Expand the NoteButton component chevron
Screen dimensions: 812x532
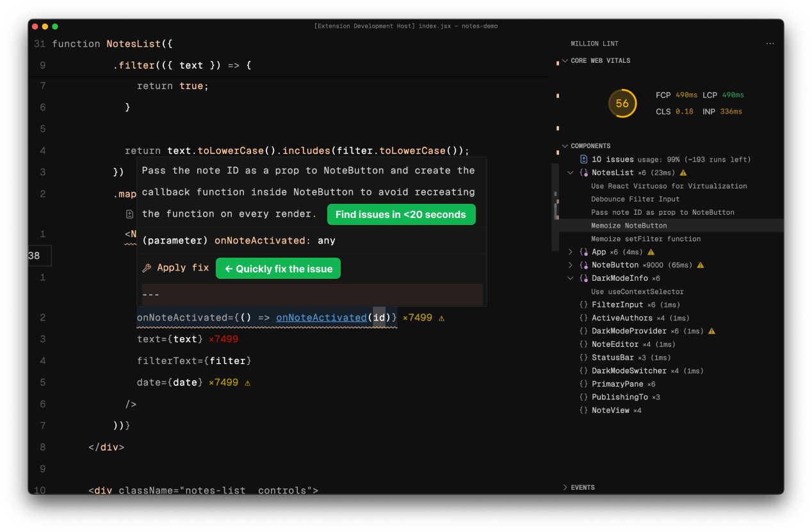[x=571, y=265]
